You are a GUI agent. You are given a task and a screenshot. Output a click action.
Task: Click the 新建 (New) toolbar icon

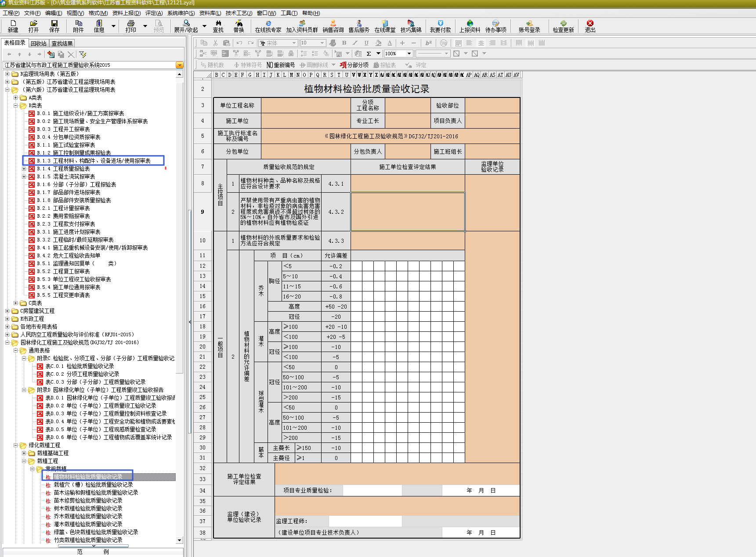[13, 26]
